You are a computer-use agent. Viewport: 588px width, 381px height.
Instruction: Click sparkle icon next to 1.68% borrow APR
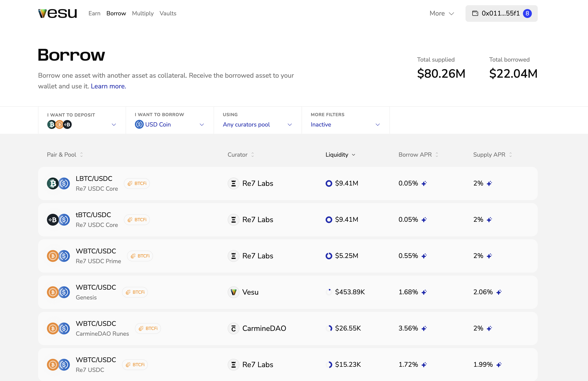pos(424,292)
